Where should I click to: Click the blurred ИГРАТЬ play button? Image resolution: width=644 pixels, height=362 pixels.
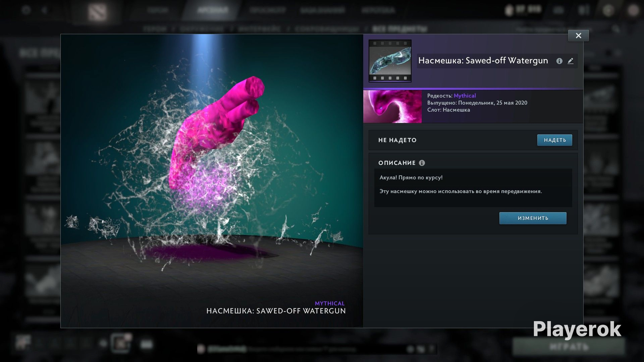(x=569, y=347)
